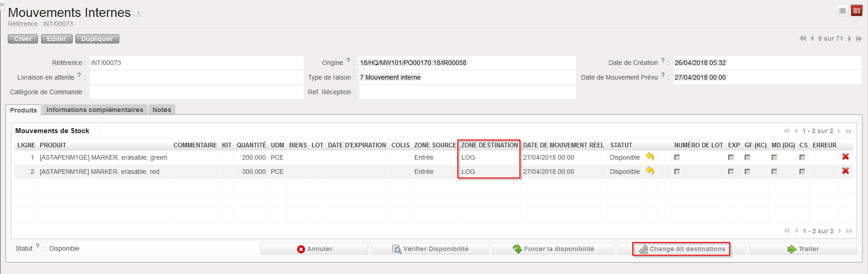
Task: Toggle GF (KC) checkbox for green marker
Action: (747, 157)
